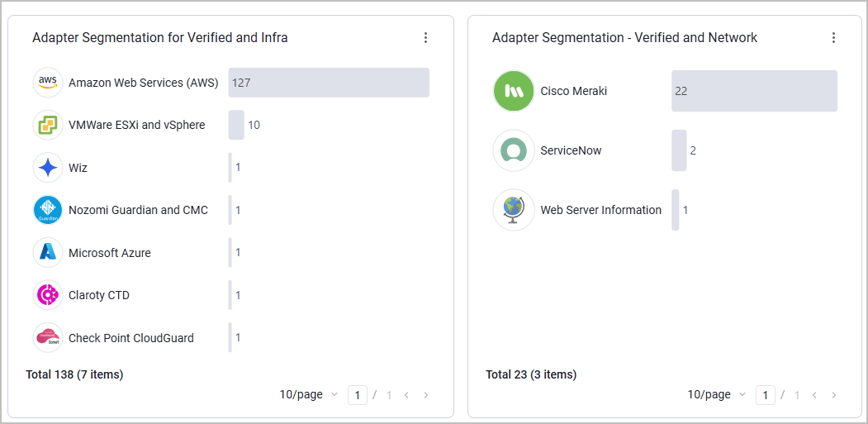This screenshot has height=424, width=868.
Task: Click the Microsoft Azure bar
Action: tap(230, 253)
